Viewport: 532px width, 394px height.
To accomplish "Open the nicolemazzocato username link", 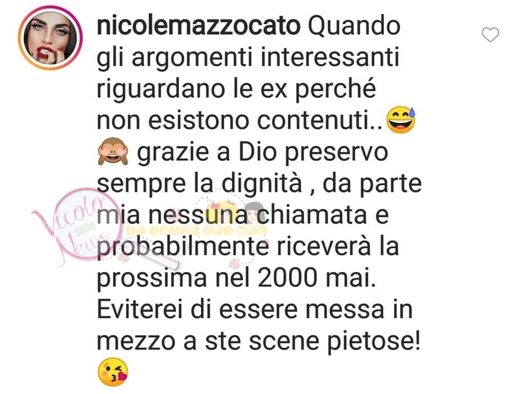I will (199, 26).
